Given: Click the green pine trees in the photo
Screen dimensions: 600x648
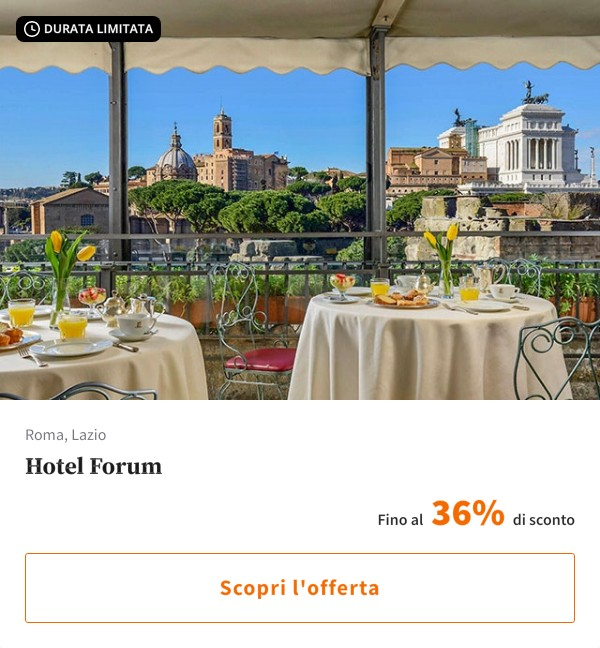Looking at the screenshot, I should [x=248, y=209].
